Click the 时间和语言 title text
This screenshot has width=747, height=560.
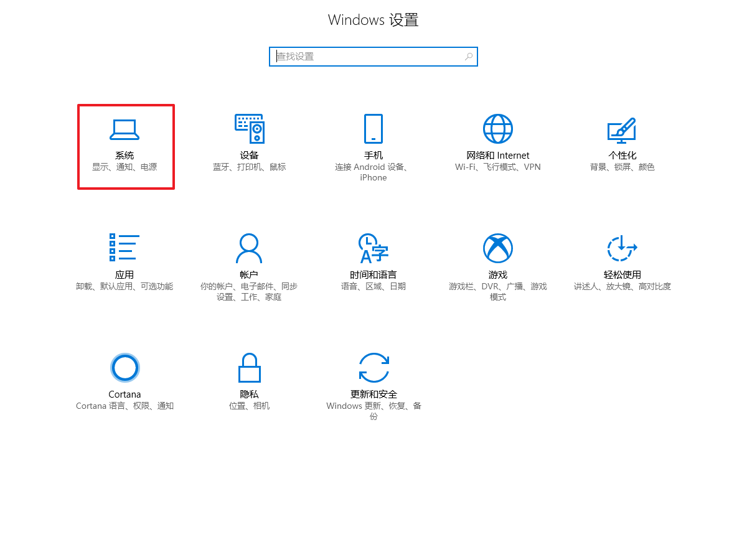(374, 275)
